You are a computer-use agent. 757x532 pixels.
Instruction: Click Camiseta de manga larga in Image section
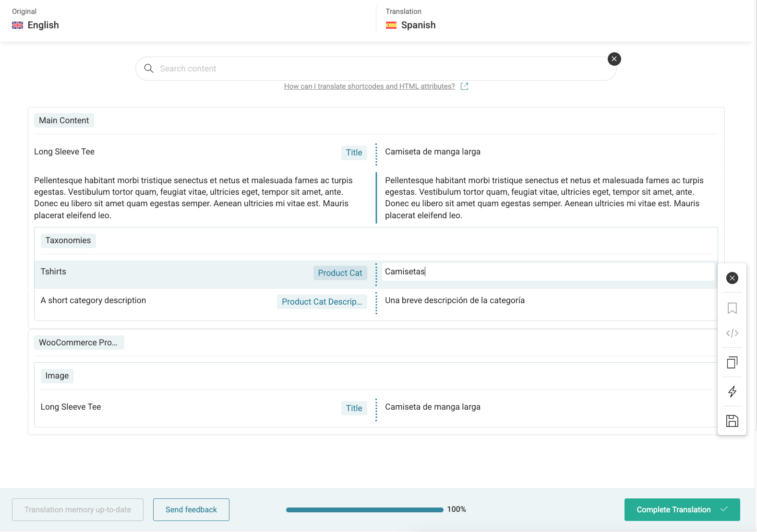tap(433, 407)
